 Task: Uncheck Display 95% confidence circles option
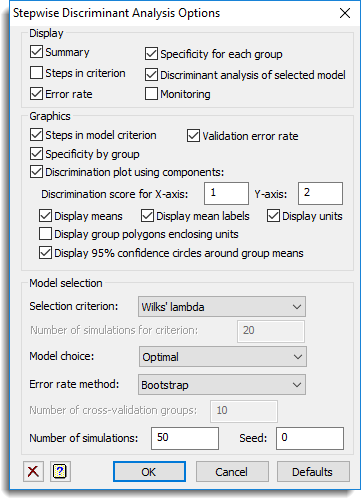pyautogui.click(x=45, y=253)
